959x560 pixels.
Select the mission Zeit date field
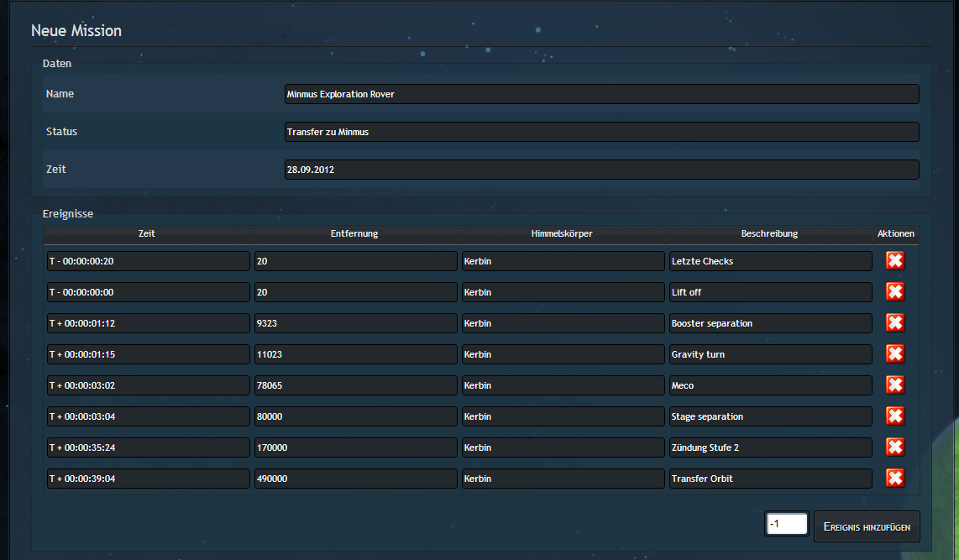click(601, 170)
